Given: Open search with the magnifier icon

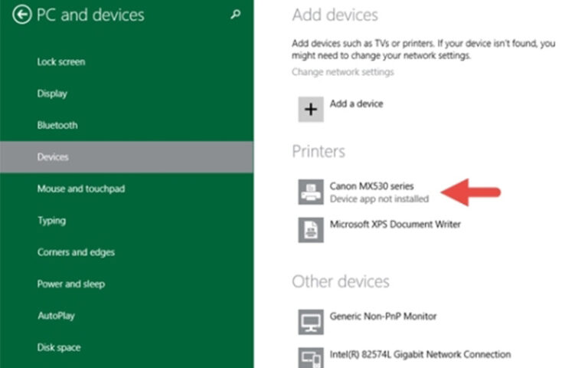Looking at the screenshot, I should pyautogui.click(x=236, y=15).
